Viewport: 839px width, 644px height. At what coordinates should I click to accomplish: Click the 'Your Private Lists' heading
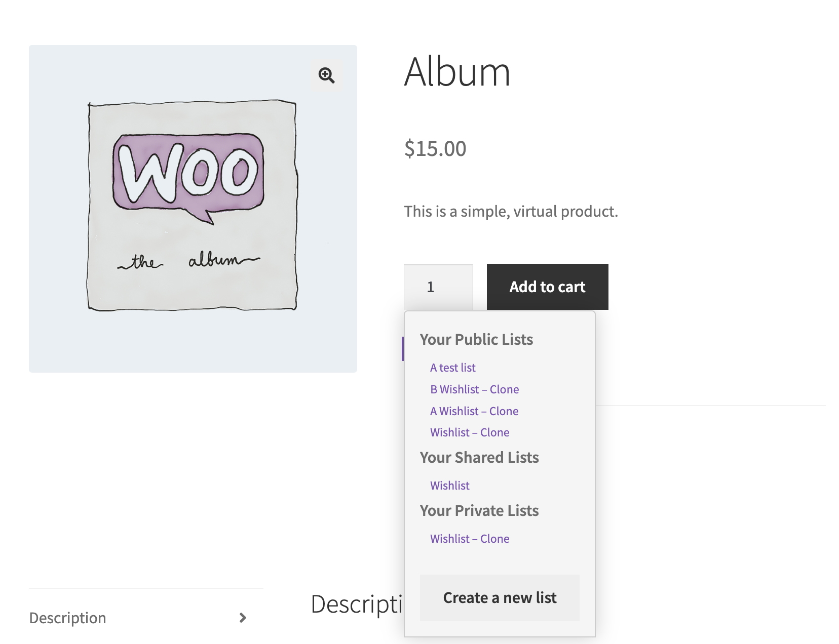(479, 511)
